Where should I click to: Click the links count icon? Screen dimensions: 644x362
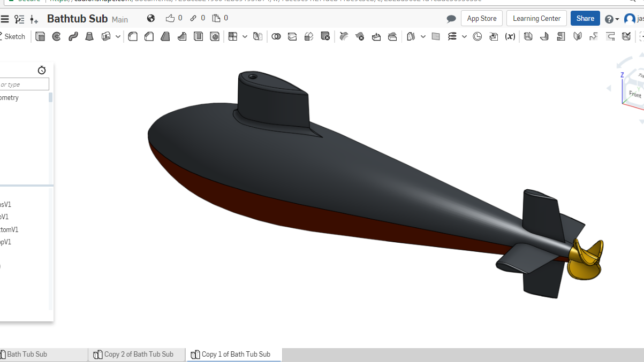pos(198,18)
